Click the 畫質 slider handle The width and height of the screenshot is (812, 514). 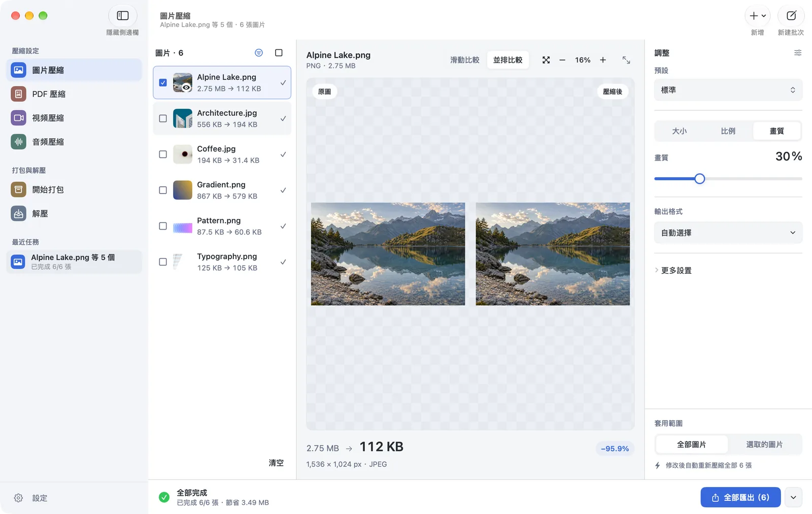click(699, 179)
